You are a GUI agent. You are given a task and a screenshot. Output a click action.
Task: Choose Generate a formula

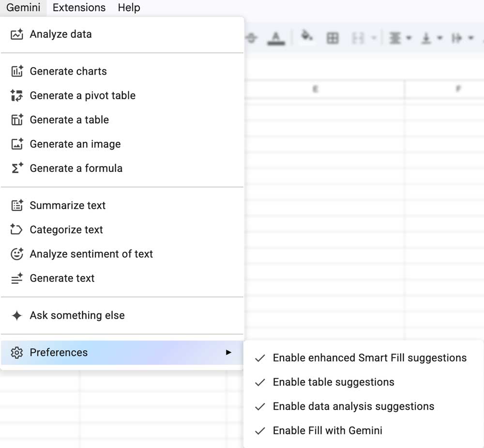pos(122,169)
